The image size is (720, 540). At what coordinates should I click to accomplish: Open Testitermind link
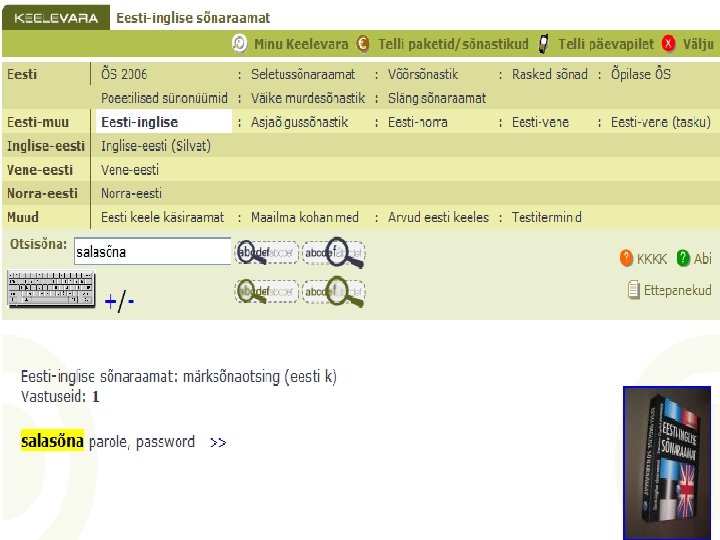point(546,217)
